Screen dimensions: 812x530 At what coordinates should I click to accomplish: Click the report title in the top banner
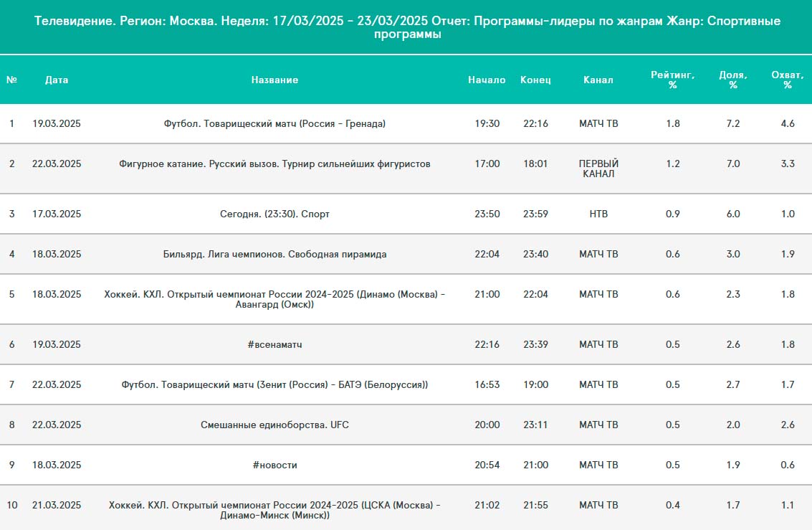(x=406, y=27)
